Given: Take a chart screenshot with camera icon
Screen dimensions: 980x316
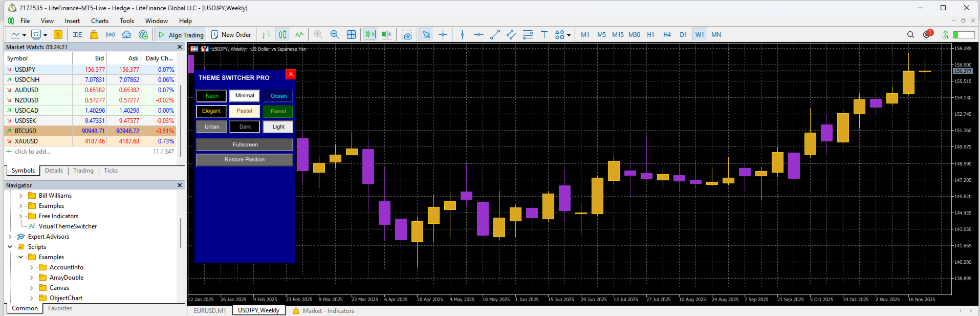Looking at the screenshot, I should [407, 35].
